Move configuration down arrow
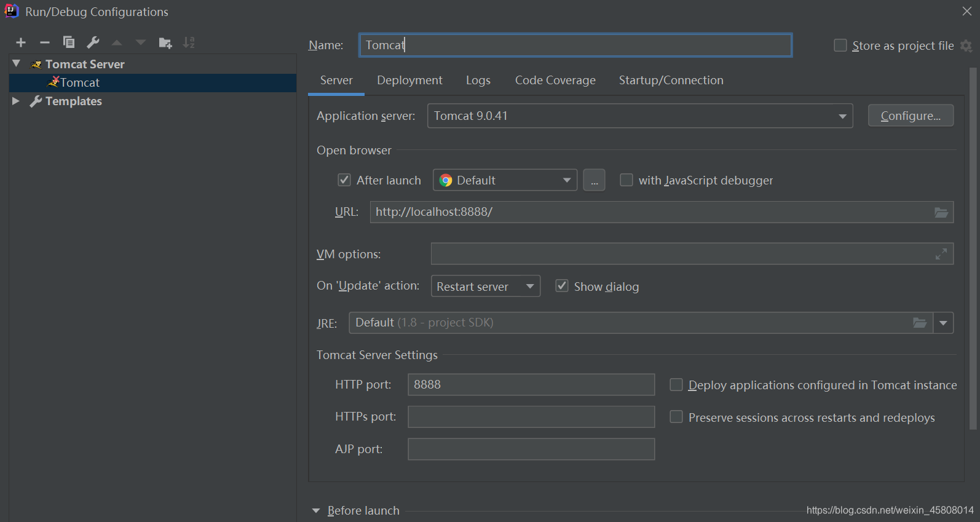The image size is (980, 522). [x=141, y=42]
